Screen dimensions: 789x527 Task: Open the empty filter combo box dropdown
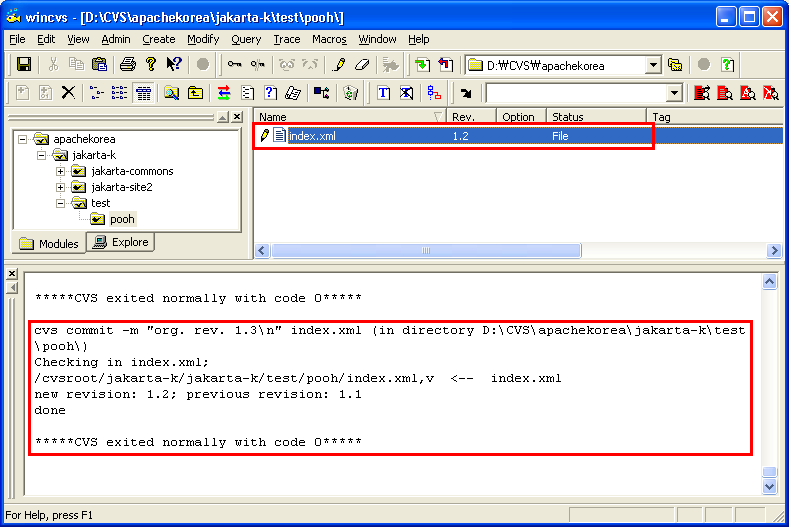(x=674, y=93)
